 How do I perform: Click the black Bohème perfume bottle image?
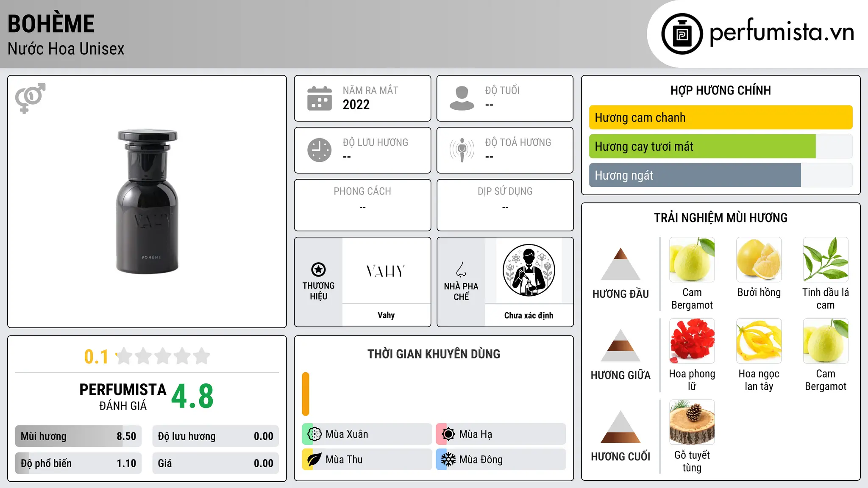click(147, 201)
